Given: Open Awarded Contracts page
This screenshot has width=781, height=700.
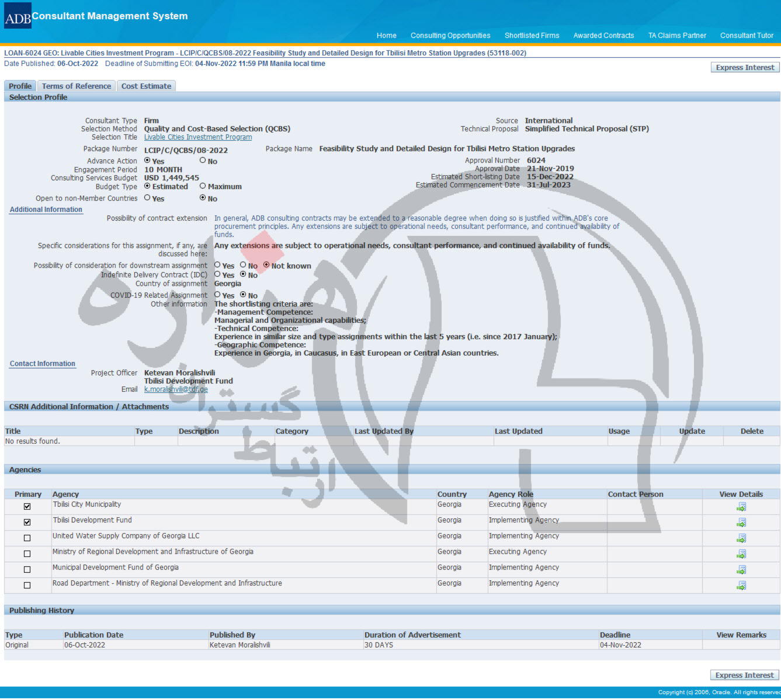Looking at the screenshot, I should (x=603, y=36).
